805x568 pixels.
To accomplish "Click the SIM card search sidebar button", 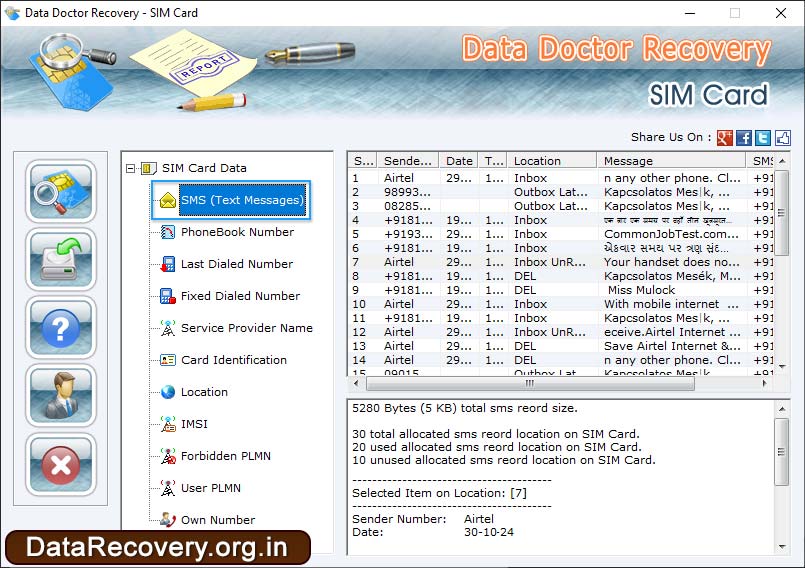I will pyautogui.click(x=61, y=191).
